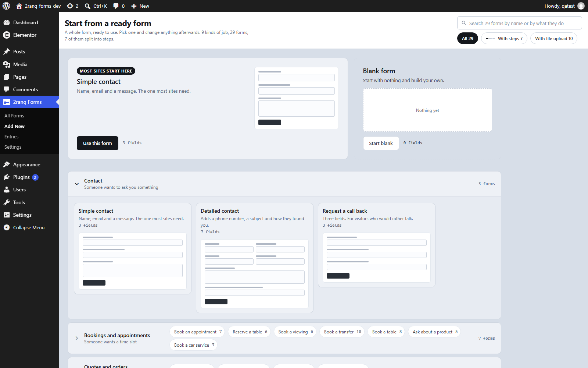Screen dimensions: 588x368
Task: Open the comments bubble in admin bar
Action: coord(116,6)
